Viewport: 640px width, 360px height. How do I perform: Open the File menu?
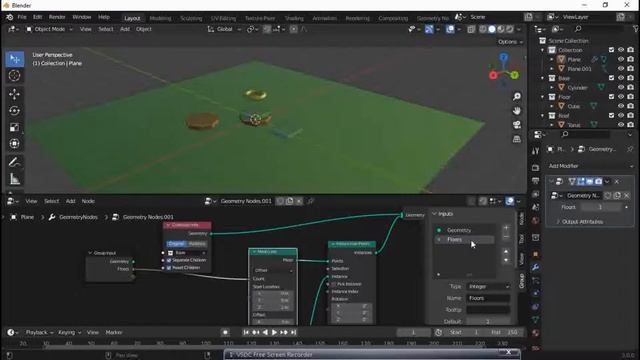click(22, 17)
